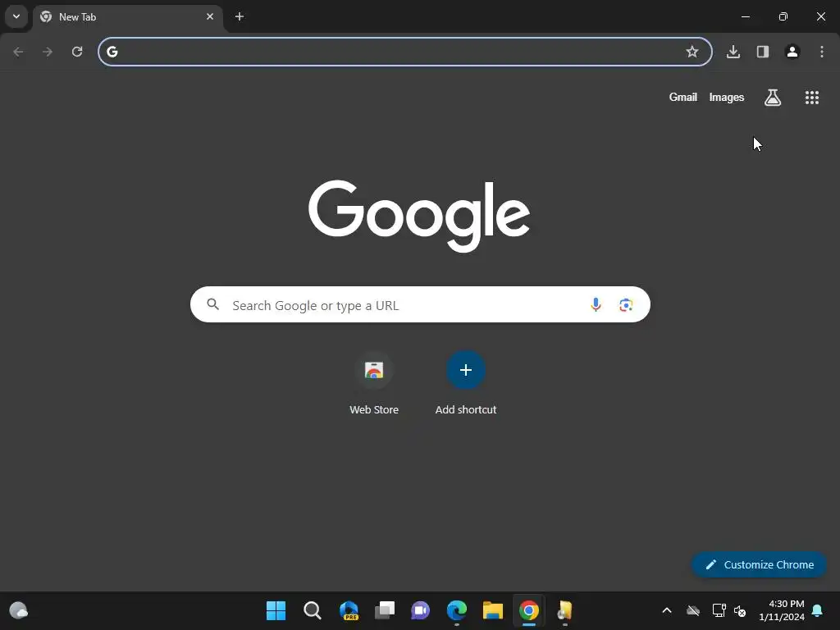Screen dimensions: 840x630
Task: Open network status tray icon
Action: pos(719,610)
